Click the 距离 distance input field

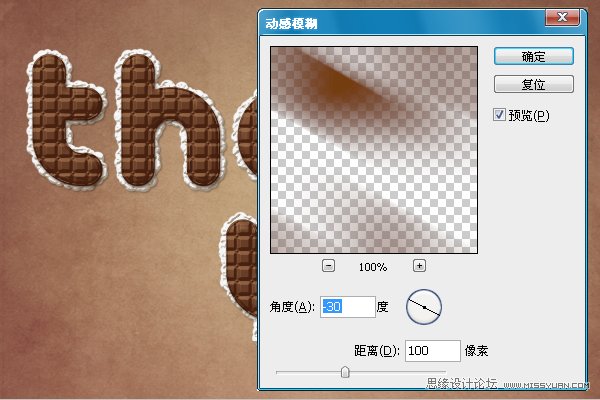point(432,351)
